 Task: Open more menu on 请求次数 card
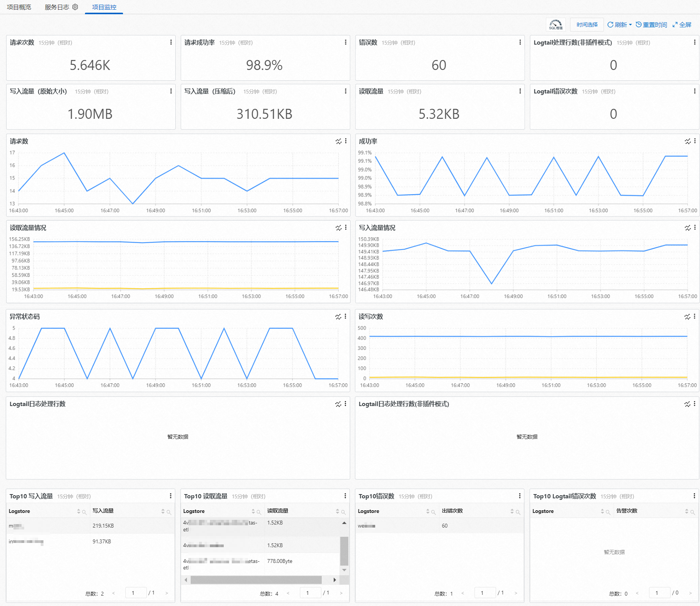pyautogui.click(x=171, y=42)
